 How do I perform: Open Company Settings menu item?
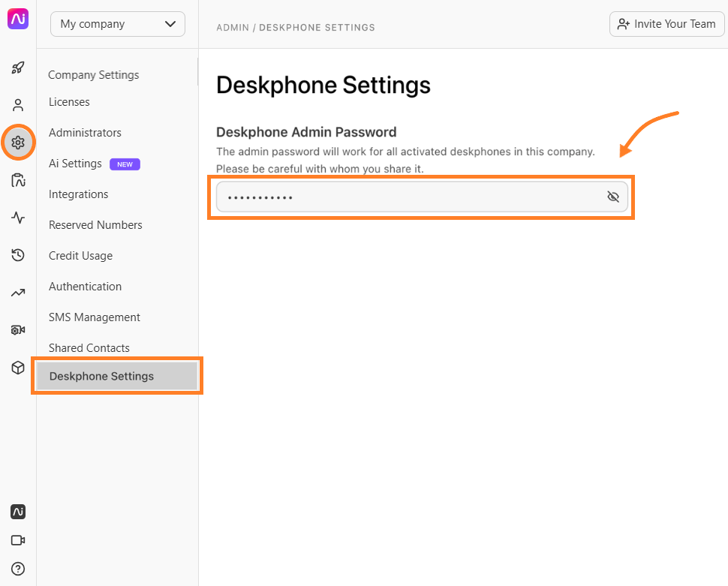pyautogui.click(x=93, y=75)
